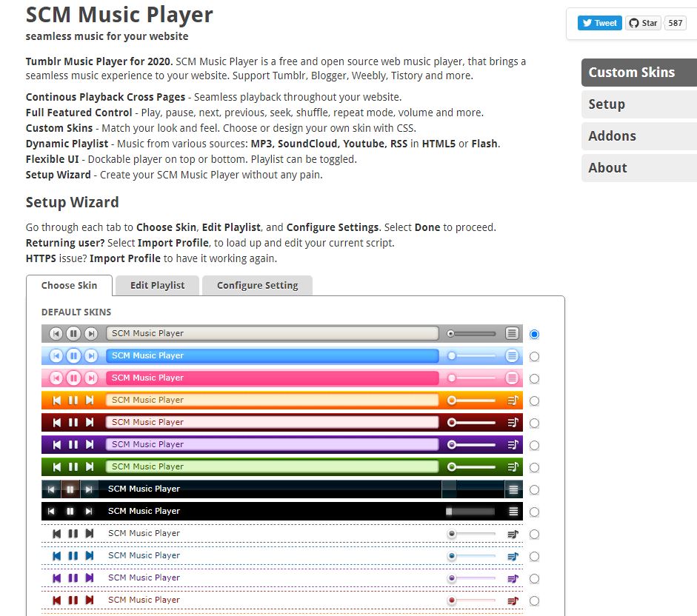Viewport: 697px width, 616px height.
Task: Select the grey default skin radio button
Action: pyautogui.click(x=534, y=334)
